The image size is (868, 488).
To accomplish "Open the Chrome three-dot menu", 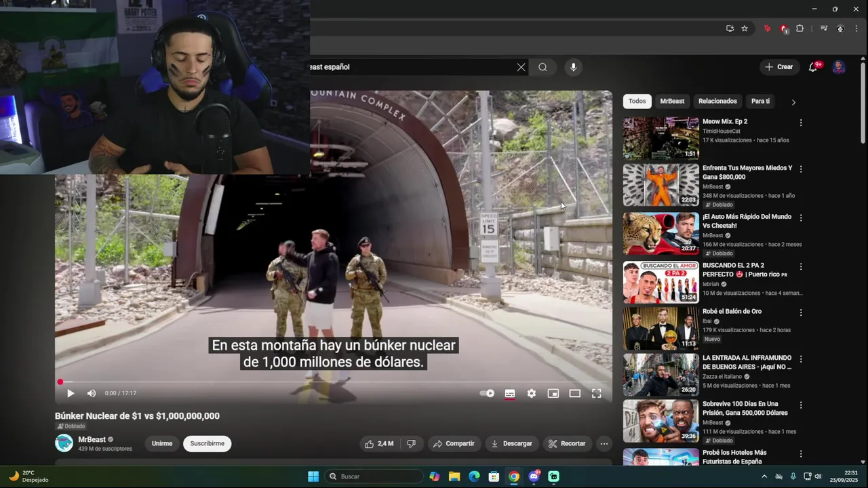I will [857, 28].
